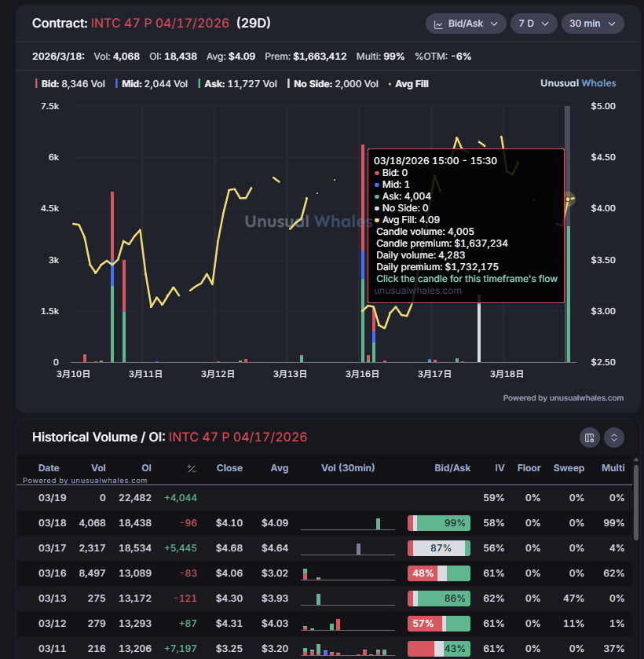This screenshot has height=659, width=644.
Task: Click the expand/collapse arrows icon in Historical Volume
Action: (613, 438)
